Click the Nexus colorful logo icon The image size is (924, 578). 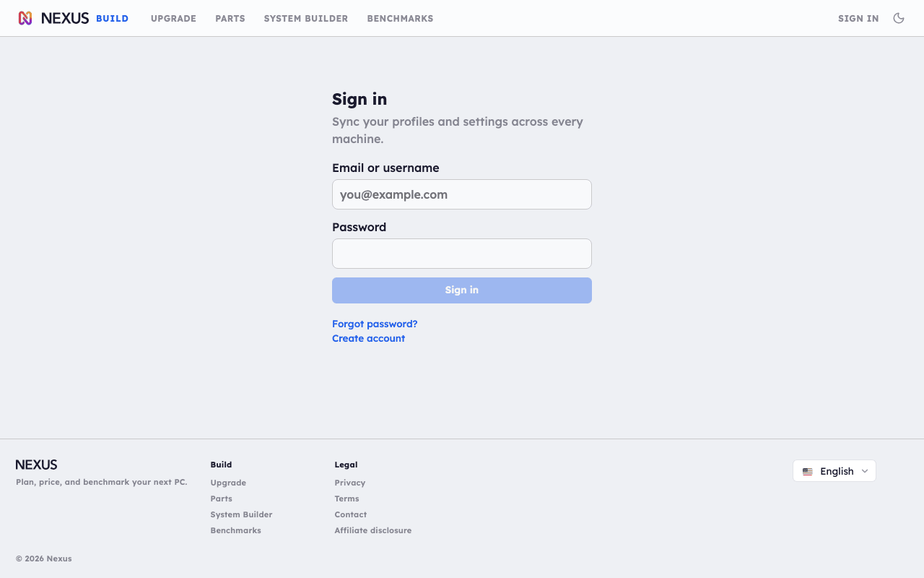pyautogui.click(x=25, y=18)
